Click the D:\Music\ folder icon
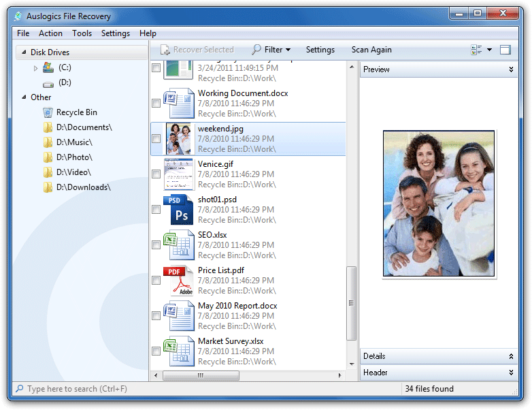Screen dimensions: 532x410 (48, 142)
